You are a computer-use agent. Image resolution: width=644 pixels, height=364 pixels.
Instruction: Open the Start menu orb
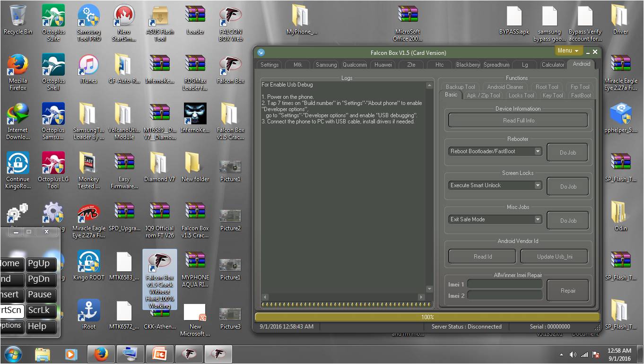click(x=13, y=354)
